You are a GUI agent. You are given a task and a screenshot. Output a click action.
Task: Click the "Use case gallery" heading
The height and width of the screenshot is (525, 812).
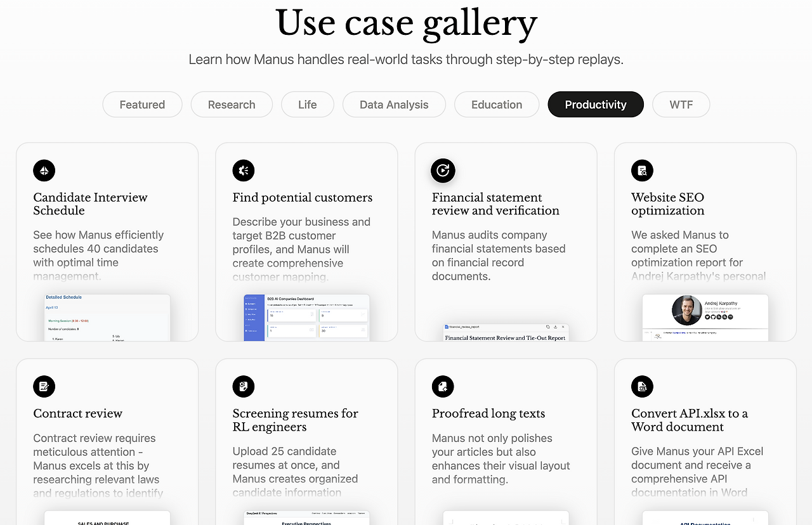click(x=406, y=23)
